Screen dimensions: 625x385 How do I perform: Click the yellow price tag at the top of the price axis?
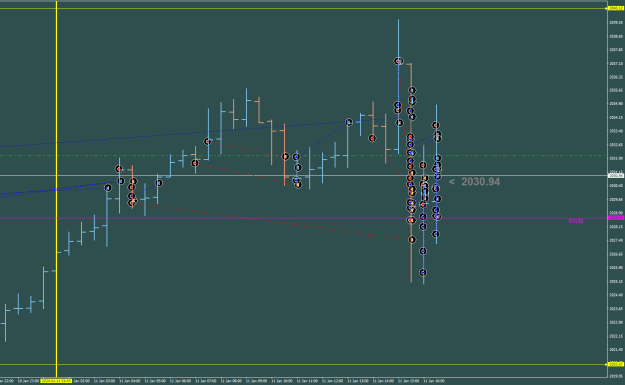(x=616, y=8)
